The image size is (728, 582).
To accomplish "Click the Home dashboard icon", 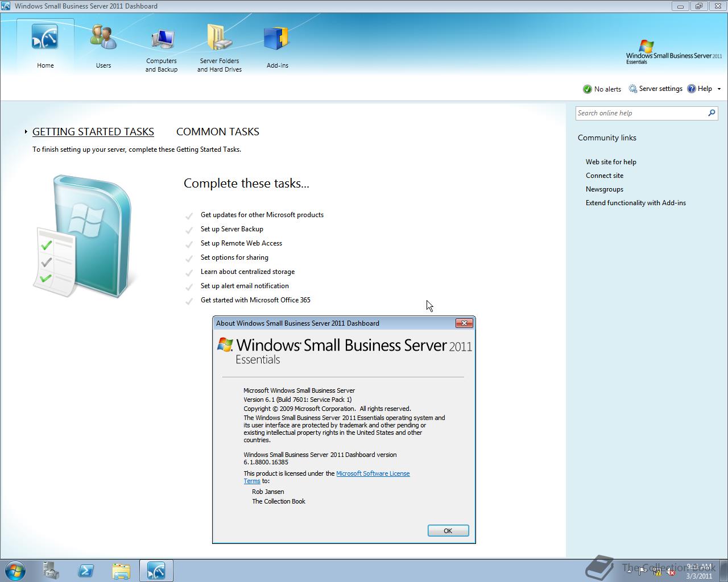I will pos(45,37).
